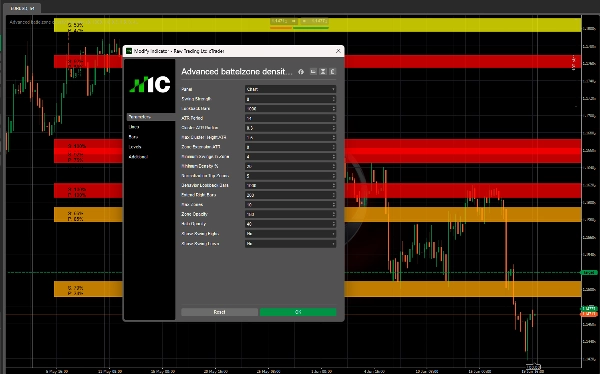The height and width of the screenshot is (374, 600).
Task: Click the quick-trade sell button above the chart
Action: coord(284,21)
